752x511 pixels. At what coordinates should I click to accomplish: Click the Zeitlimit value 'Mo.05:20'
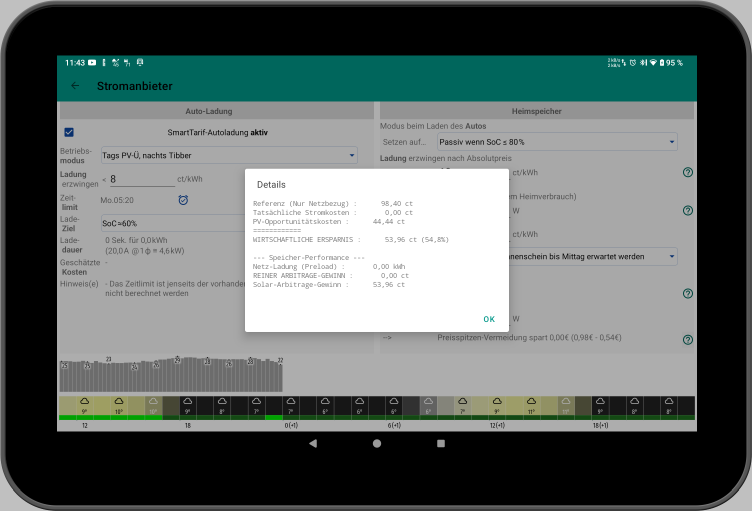(x=117, y=201)
